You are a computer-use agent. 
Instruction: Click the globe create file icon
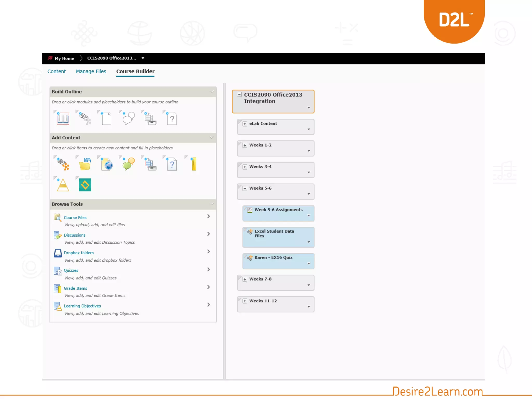point(107,164)
